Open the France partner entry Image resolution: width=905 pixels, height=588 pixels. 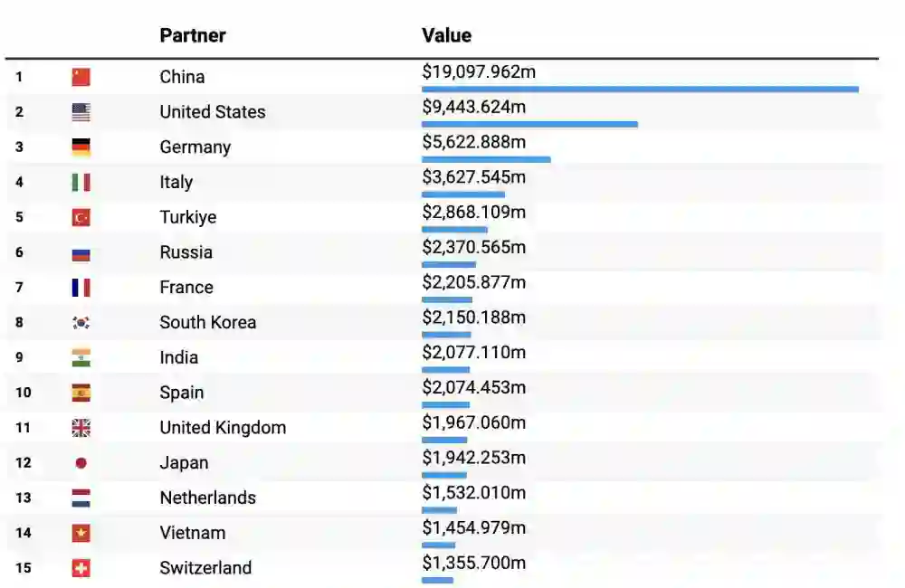click(x=186, y=288)
